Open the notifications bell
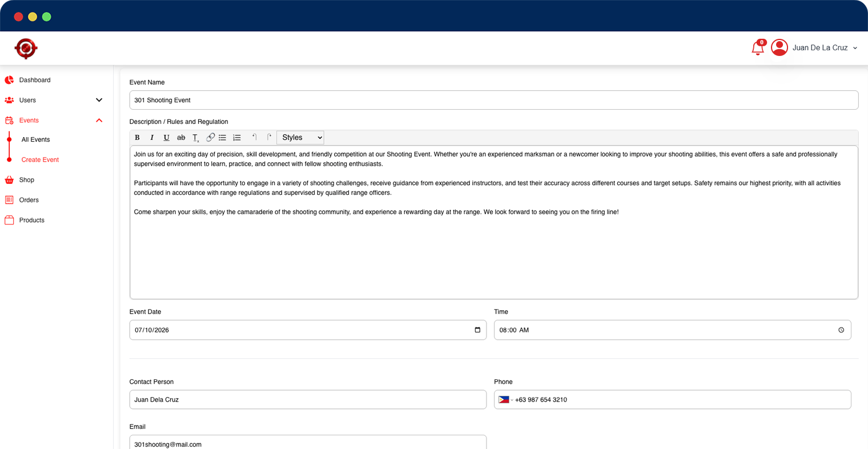The width and height of the screenshot is (868, 449). pos(758,48)
